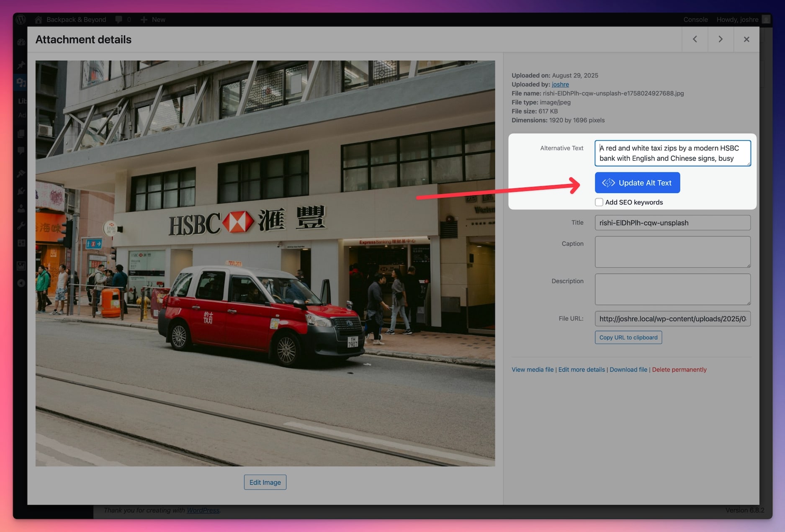Open Settings sliders icon in the sidebar
The width and height of the screenshot is (785, 532).
click(21, 243)
